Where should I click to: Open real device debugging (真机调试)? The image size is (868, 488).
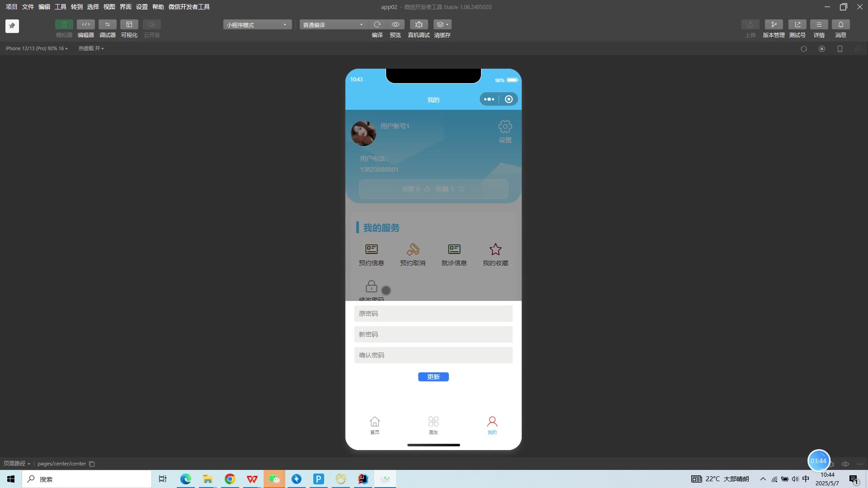click(x=419, y=24)
